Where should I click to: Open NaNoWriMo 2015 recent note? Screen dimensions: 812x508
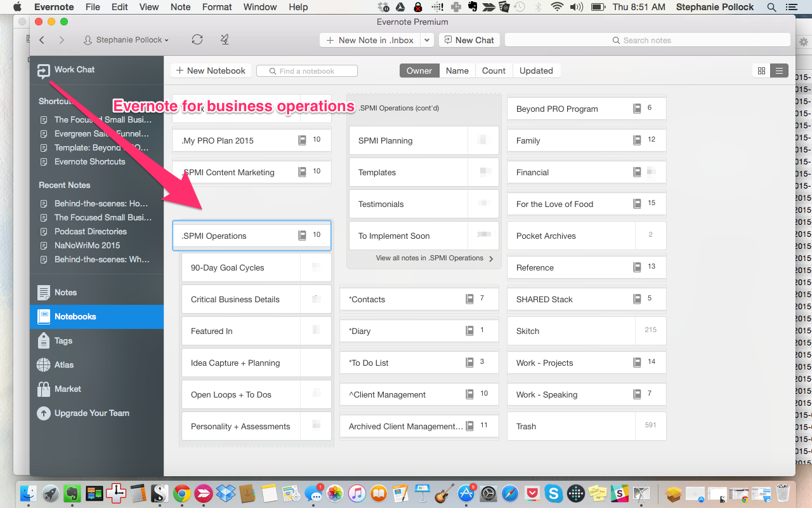[x=87, y=246]
